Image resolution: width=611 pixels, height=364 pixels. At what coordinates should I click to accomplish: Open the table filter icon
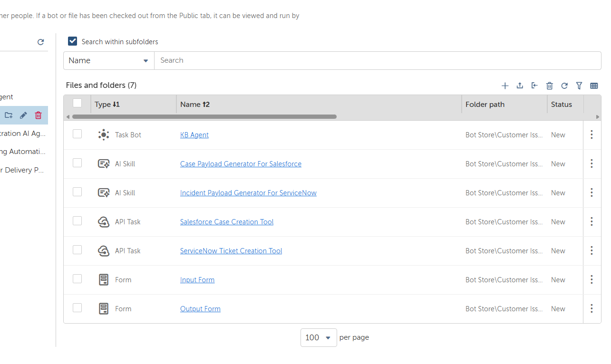(579, 86)
